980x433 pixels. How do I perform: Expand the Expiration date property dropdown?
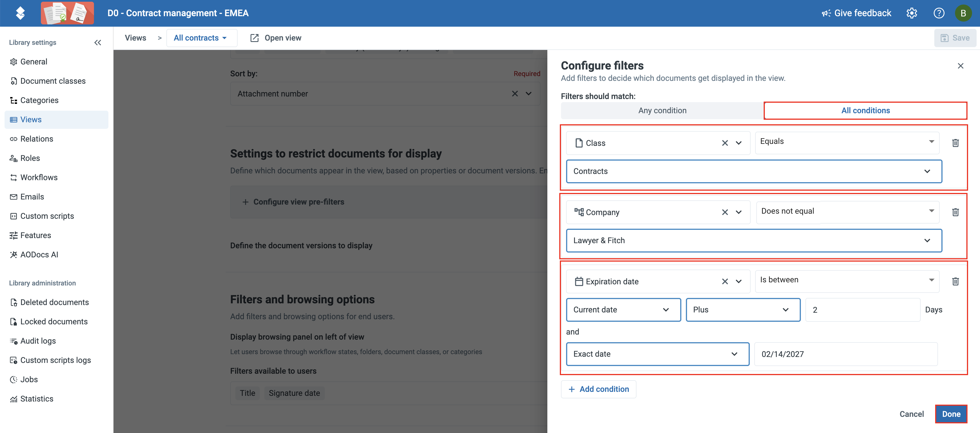tap(738, 281)
